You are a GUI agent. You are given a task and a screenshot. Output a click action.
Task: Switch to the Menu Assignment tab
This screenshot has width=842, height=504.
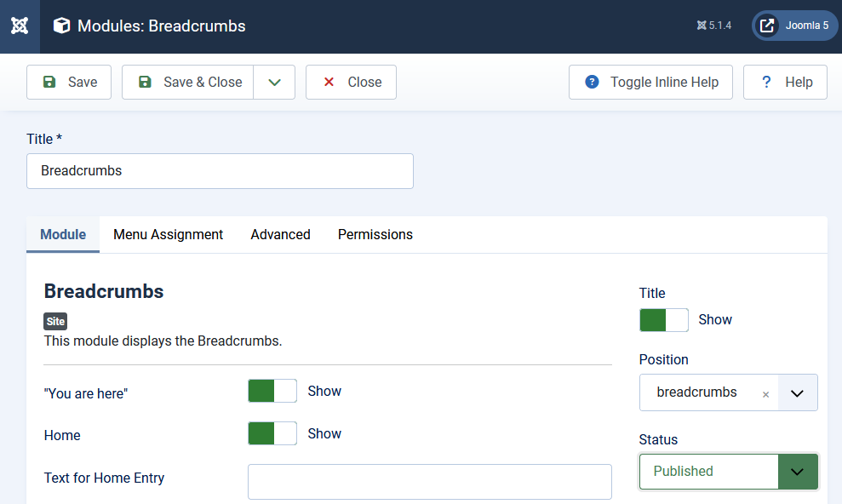[168, 234]
